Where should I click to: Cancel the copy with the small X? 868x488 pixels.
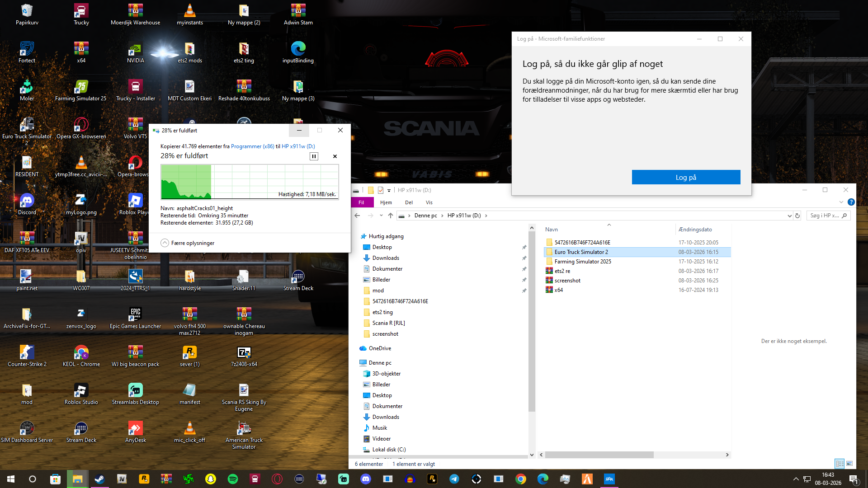click(x=335, y=156)
